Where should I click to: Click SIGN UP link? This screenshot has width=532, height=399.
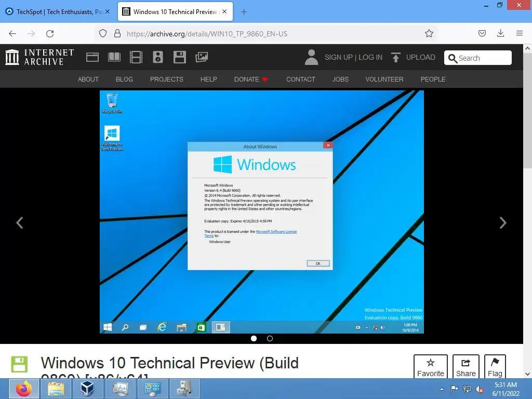[338, 57]
